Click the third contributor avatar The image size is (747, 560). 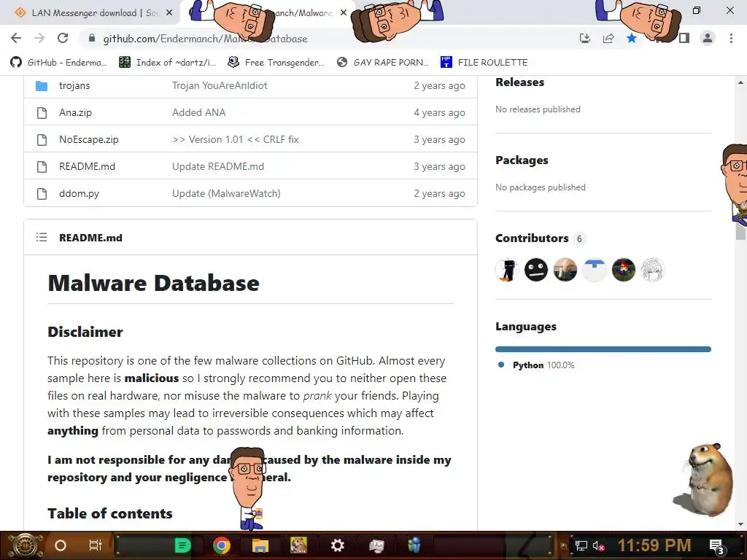pyautogui.click(x=565, y=270)
